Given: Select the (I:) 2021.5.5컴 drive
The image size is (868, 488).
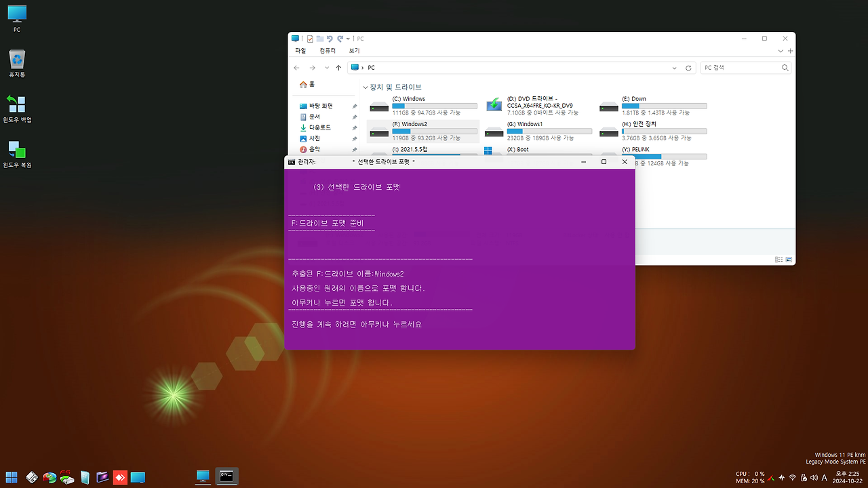Looking at the screenshot, I should 423,150.
